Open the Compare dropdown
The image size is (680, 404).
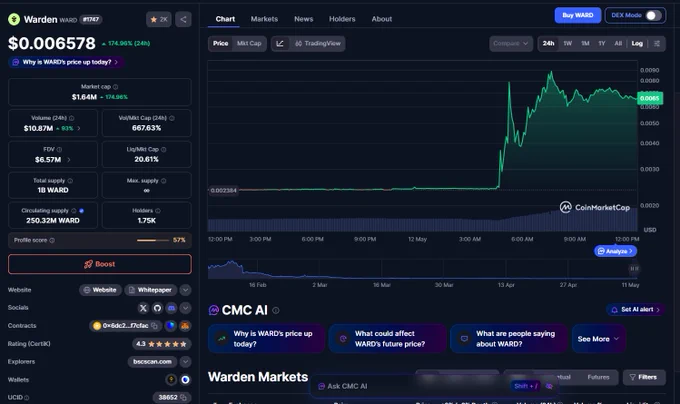511,43
